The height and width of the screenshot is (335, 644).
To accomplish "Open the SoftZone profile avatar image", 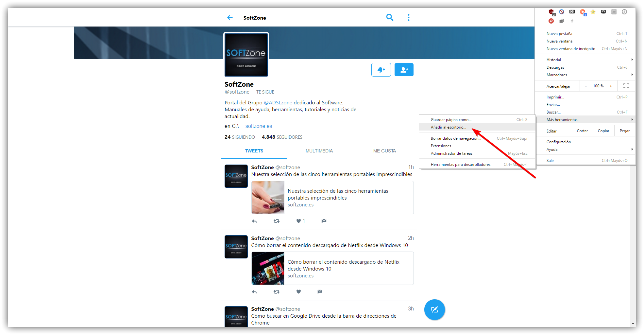I will 246,55.
